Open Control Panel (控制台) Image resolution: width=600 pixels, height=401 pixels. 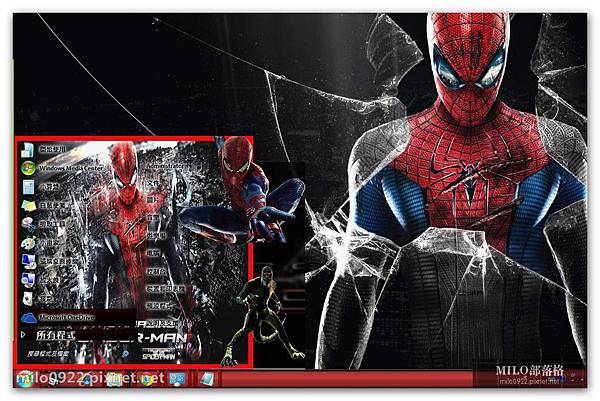tap(157, 272)
